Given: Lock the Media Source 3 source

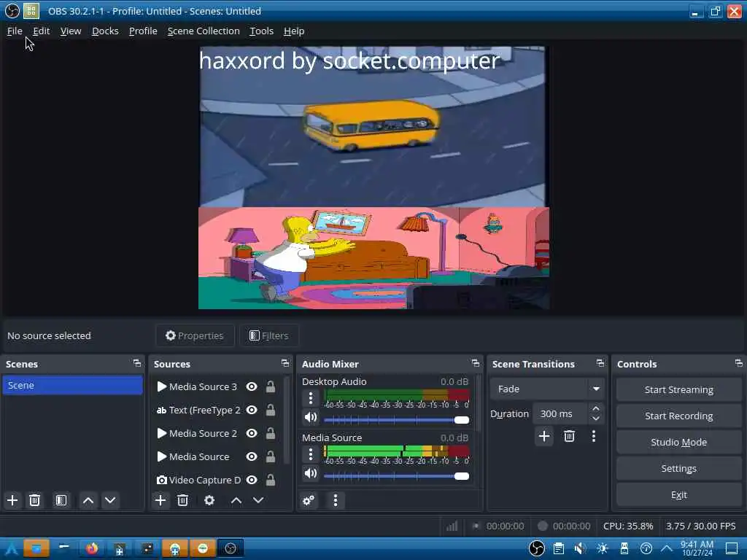Looking at the screenshot, I should point(270,386).
